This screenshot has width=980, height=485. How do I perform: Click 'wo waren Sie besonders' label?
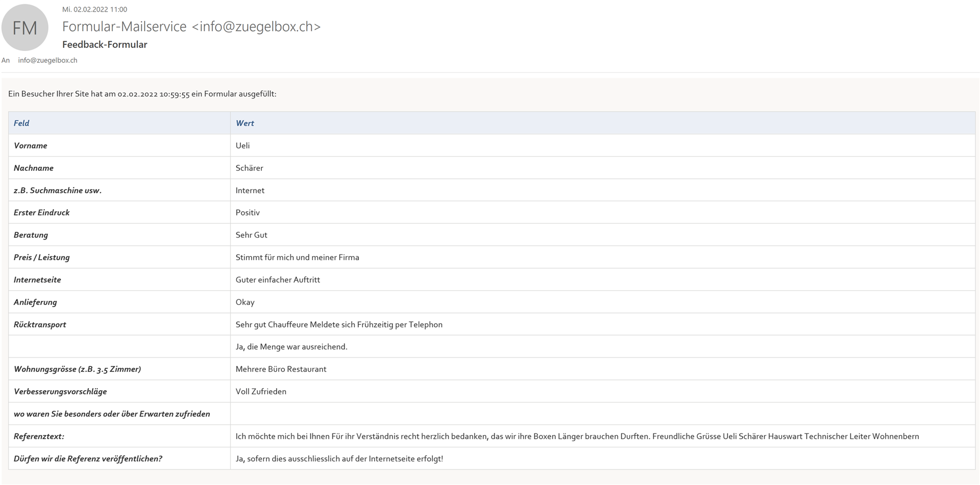(112, 414)
